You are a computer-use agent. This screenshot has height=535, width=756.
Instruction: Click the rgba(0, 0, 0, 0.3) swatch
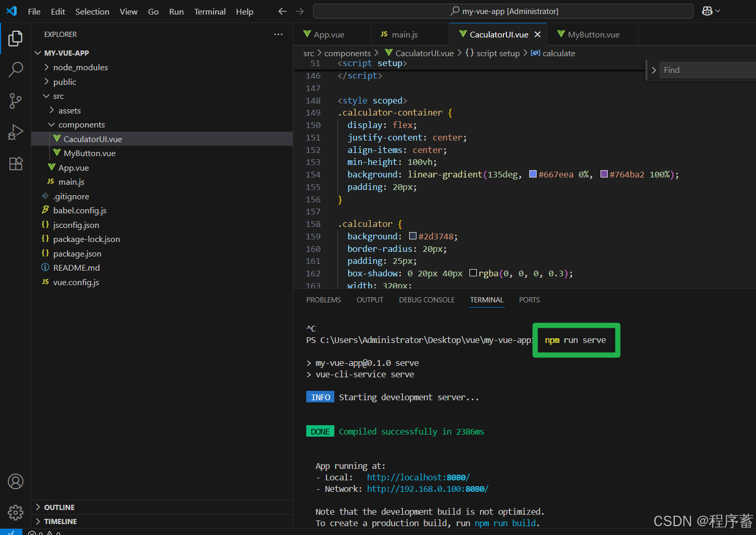[x=473, y=273]
